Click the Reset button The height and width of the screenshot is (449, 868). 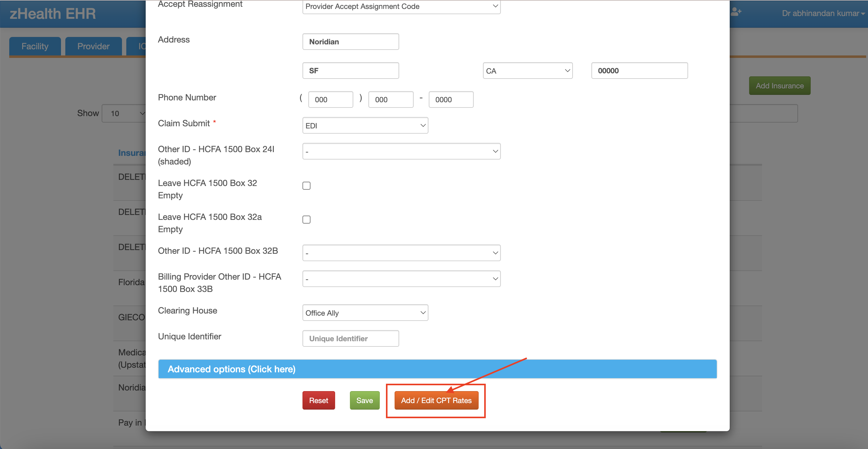(318, 400)
